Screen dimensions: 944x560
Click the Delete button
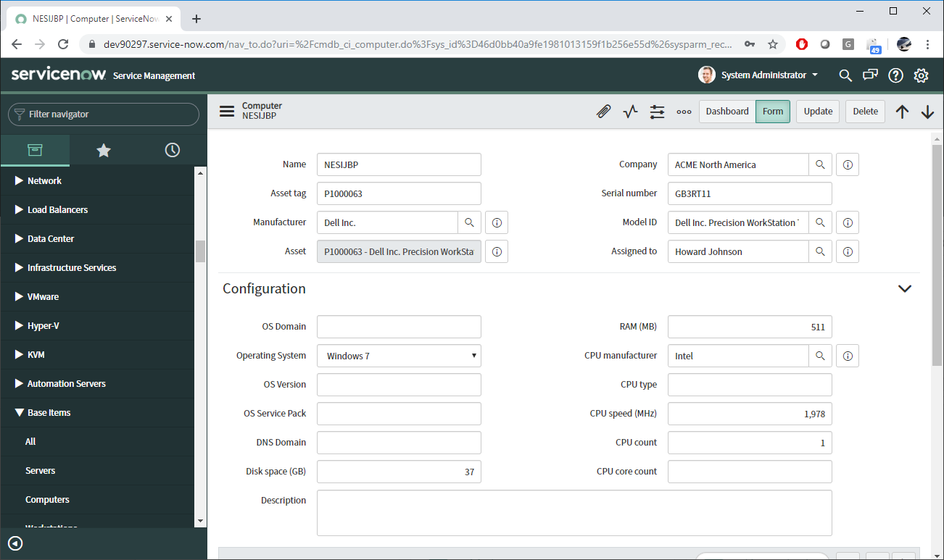click(x=864, y=111)
